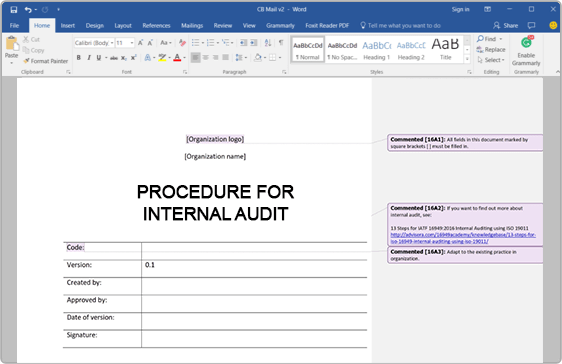Toggle italic formatting
Screen dimensions: 562x364
pos(89,58)
